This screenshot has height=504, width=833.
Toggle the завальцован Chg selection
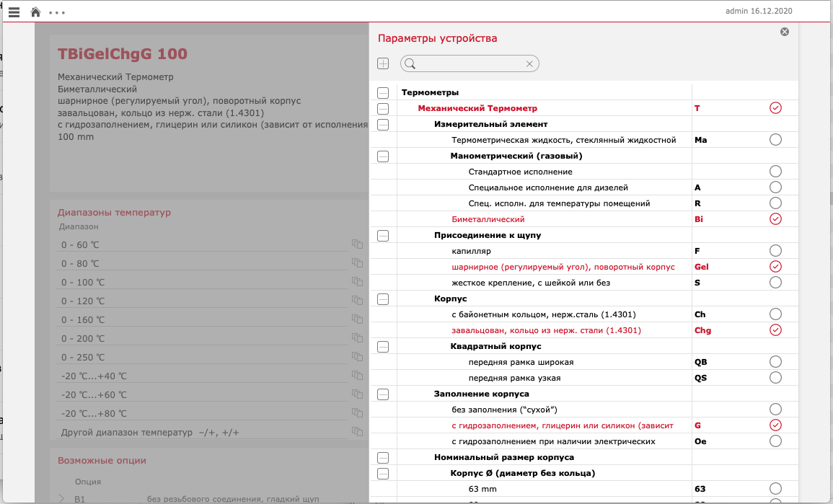coord(775,330)
